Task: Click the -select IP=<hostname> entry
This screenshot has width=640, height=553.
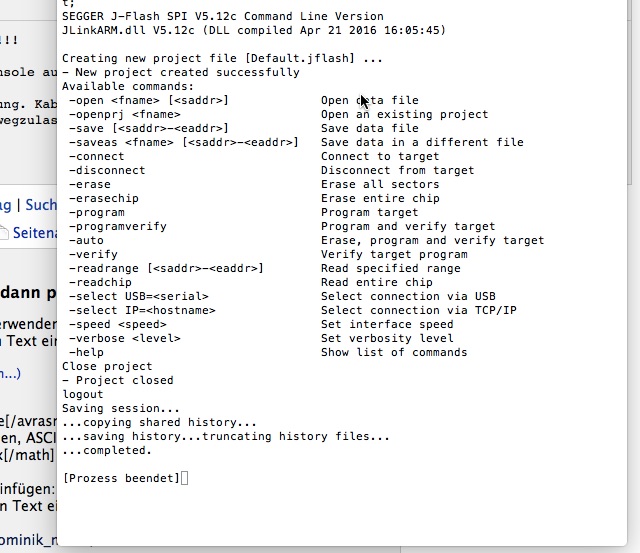Action: click(x=142, y=310)
